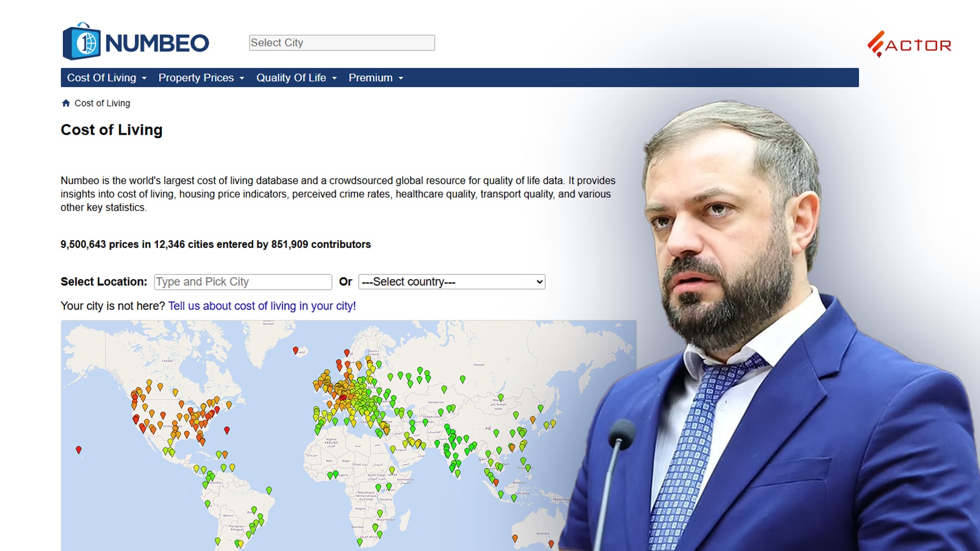Click the world map over Russia
Viewport: 980px width, 551px height.
click(x=490, y=367)
